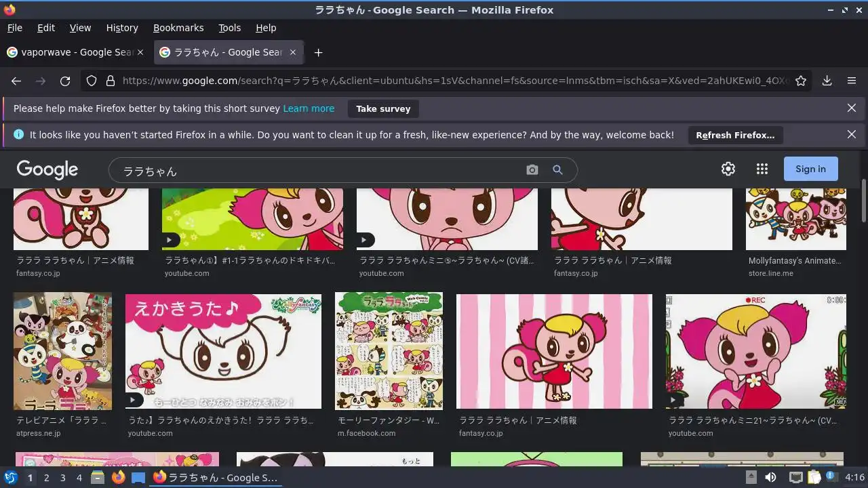Switch to the vaporwave Google Search tab

pos(75,52)
